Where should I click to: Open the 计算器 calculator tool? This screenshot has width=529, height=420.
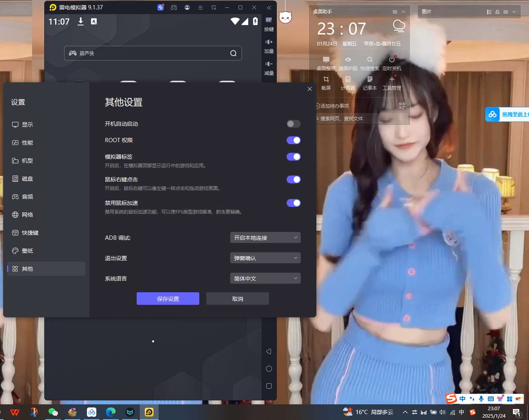pos(348,83)
